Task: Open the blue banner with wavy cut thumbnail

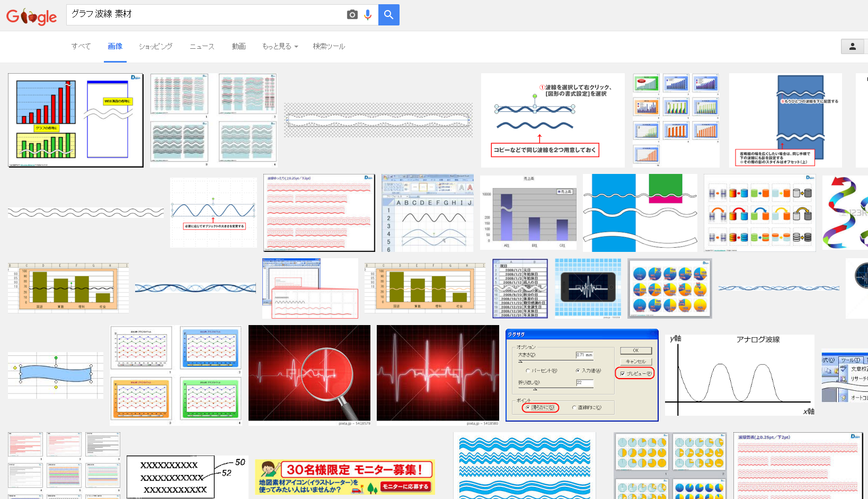Action: 785,120
